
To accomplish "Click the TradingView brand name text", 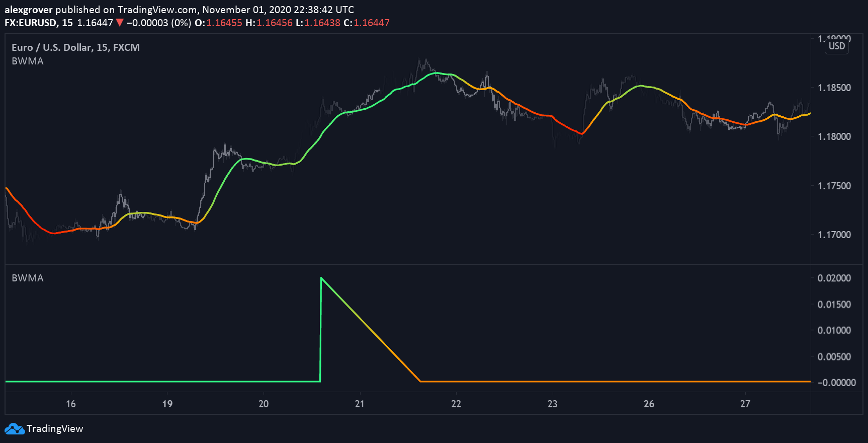I will [x=55, y=429].
